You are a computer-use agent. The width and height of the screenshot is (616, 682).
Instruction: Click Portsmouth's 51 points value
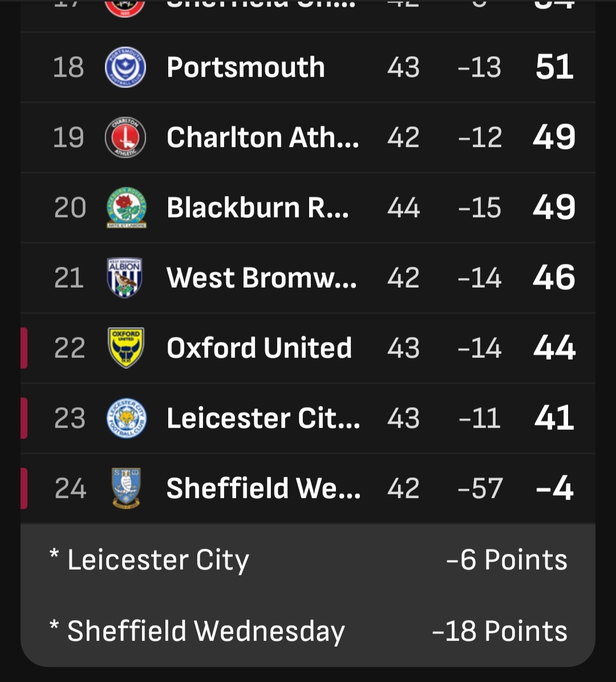pos(554,67)
